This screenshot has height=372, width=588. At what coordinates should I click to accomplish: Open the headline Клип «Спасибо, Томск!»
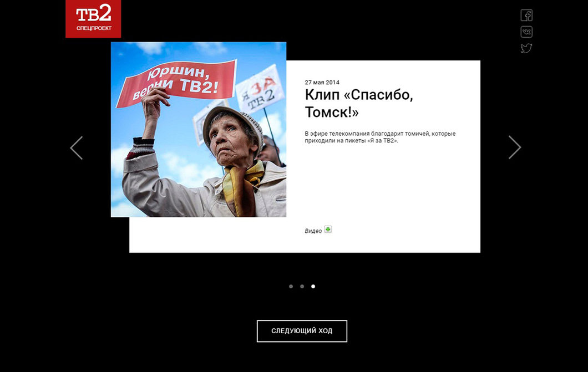[359, 103]
